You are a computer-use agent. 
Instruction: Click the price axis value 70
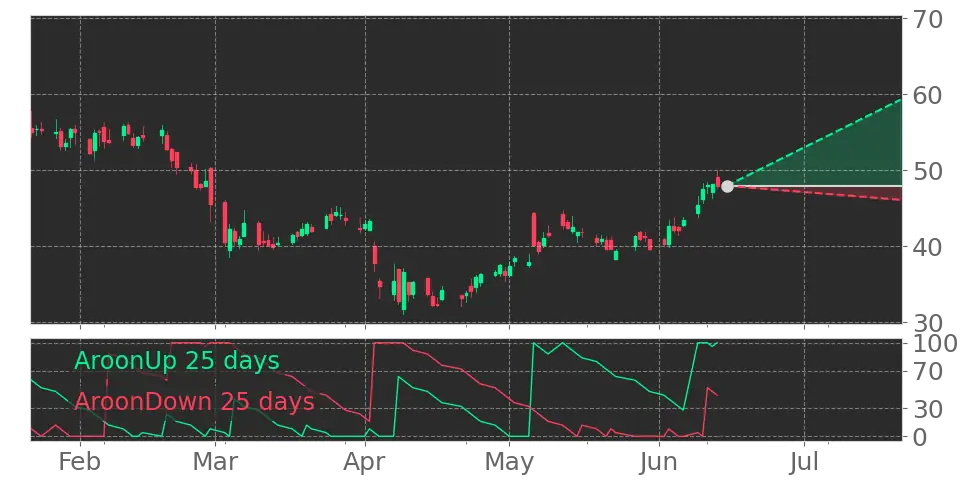927,19
